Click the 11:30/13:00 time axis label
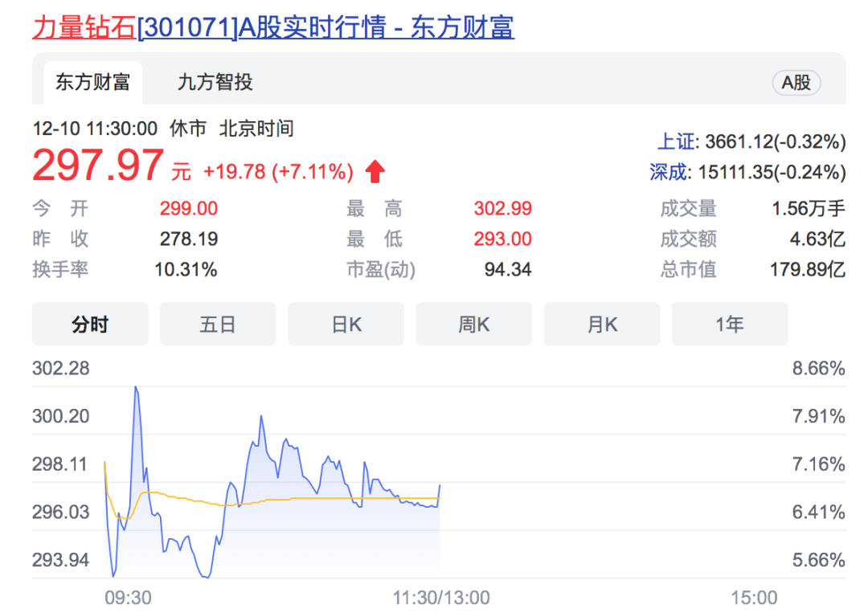The width and height of the screenshot is (868, 613). click(x=441, y=598)
